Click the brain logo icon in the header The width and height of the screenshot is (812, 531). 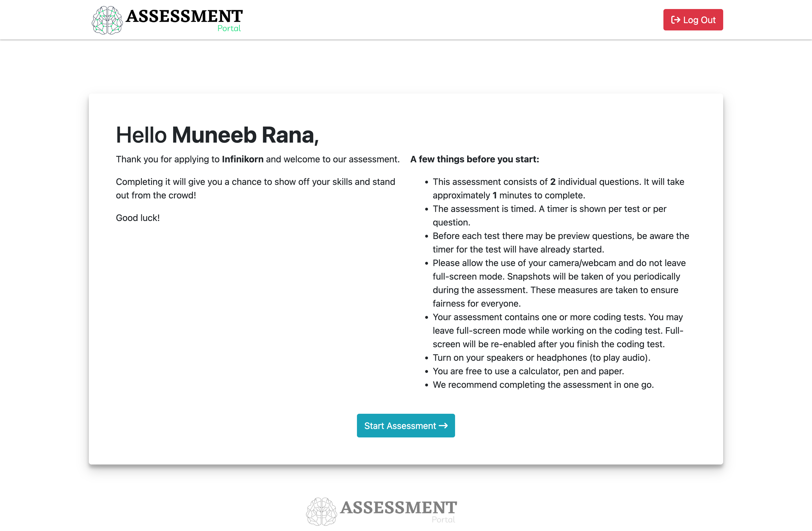click(107, 20)
